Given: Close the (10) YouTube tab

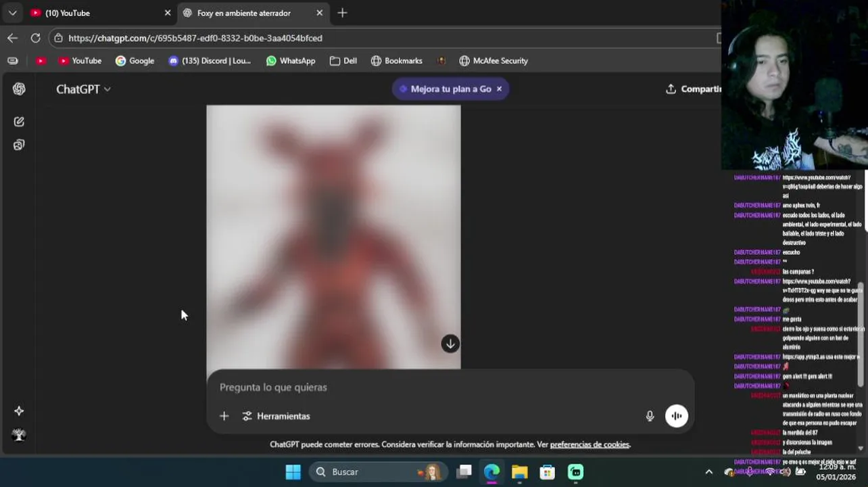Looking at the screenshot, I should tap(168, 13).
